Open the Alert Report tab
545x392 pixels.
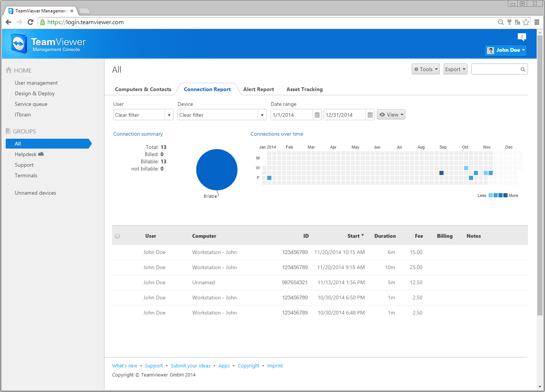coord(258,90)
